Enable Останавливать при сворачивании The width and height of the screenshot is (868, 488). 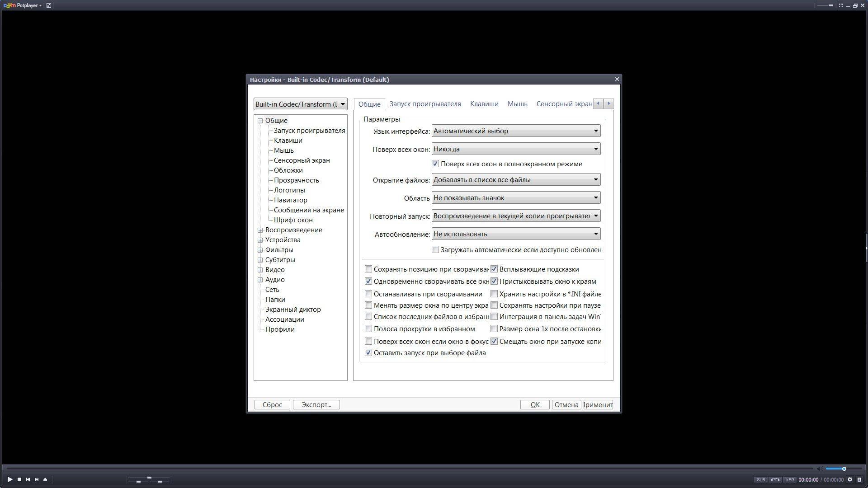coord(368,294)
